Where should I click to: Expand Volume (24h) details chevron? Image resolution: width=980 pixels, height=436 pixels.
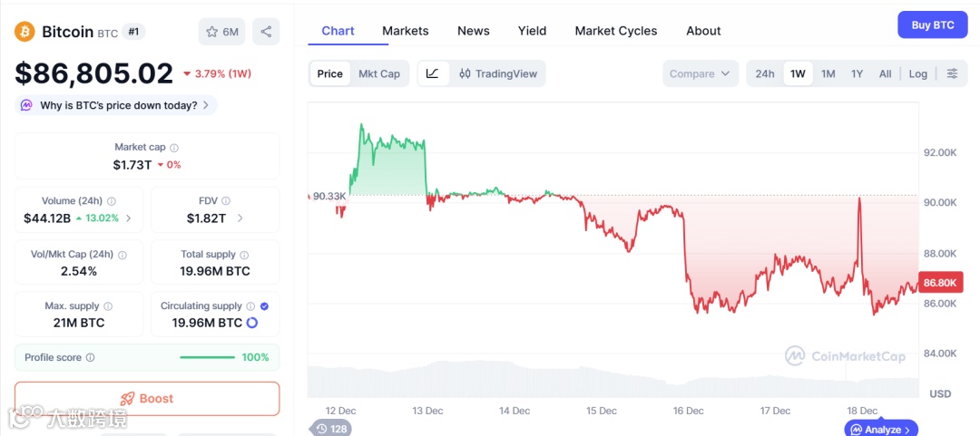[x=128, y=218]
